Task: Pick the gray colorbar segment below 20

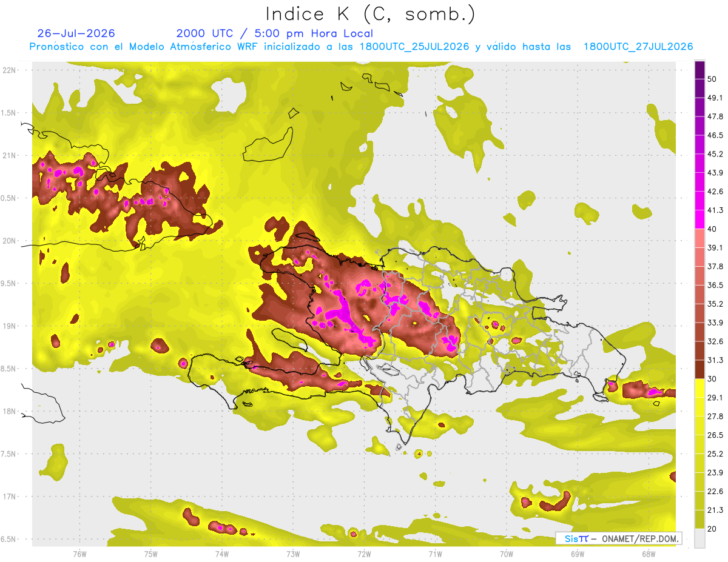Action: coord(699,538)
